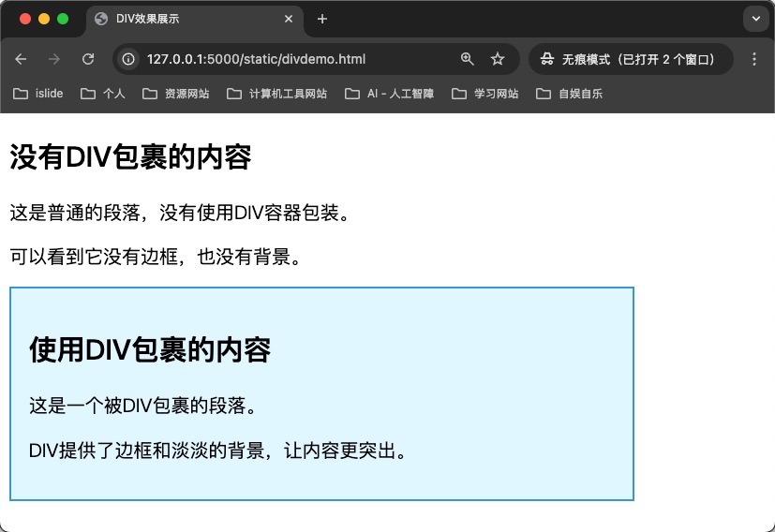Open the 资源网站 bookmark folder

click(x=176, y=94)
